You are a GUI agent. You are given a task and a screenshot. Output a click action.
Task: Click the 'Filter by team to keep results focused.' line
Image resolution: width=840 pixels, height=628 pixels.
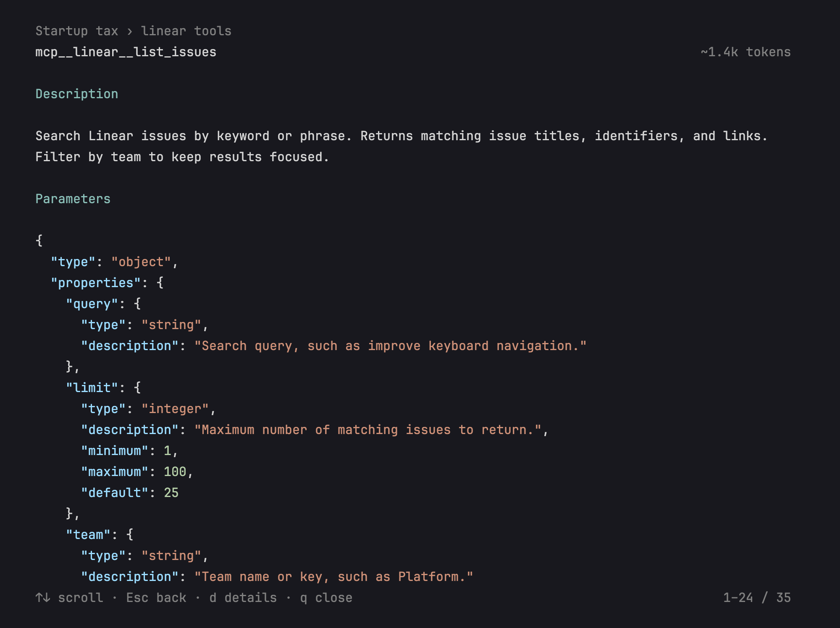tap(182, 157)
